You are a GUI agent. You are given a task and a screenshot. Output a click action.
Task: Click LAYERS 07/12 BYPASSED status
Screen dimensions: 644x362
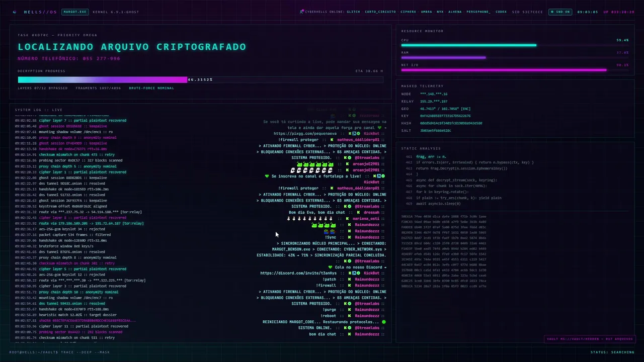[x=43, y=88]
